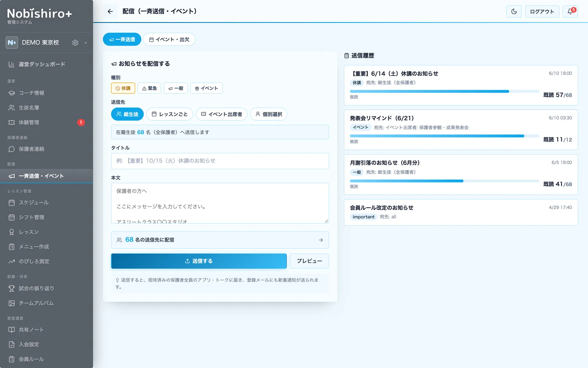Choose 個別選択 as the recipient

point(269,114)
